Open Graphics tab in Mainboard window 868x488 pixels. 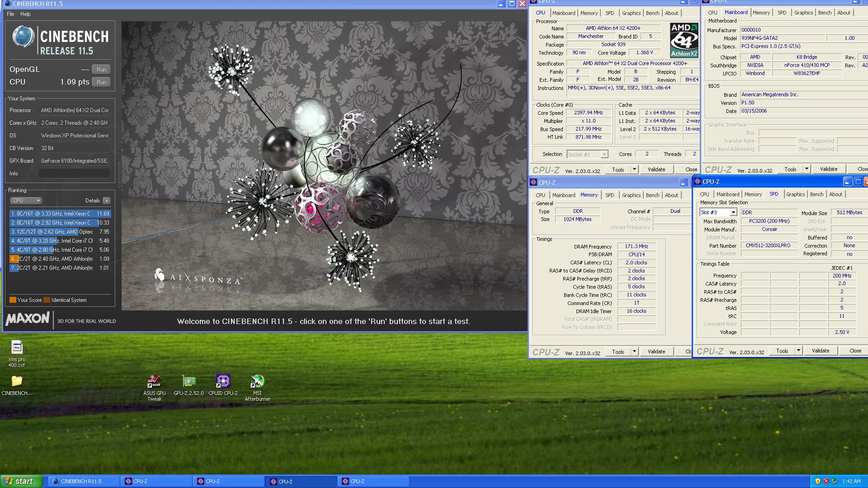803,13
